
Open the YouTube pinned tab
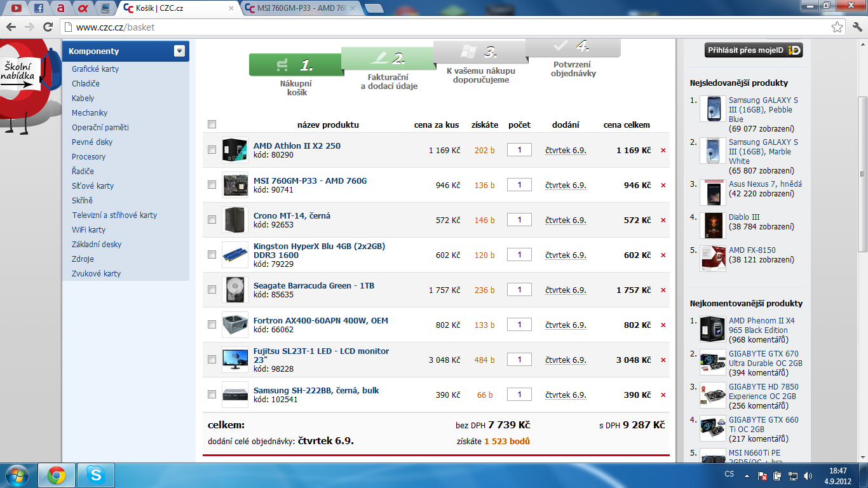[x=16, y=8]
